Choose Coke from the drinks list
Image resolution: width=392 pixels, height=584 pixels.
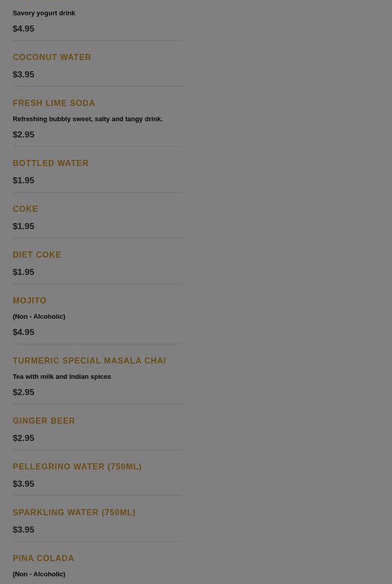pos(25,209)
